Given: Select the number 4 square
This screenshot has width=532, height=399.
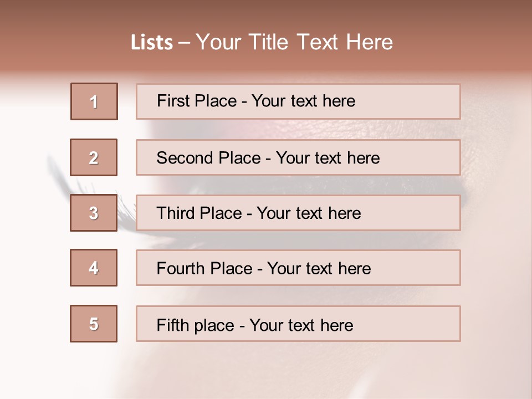Looking at the screenshot, I should click(x=94, y=268).
